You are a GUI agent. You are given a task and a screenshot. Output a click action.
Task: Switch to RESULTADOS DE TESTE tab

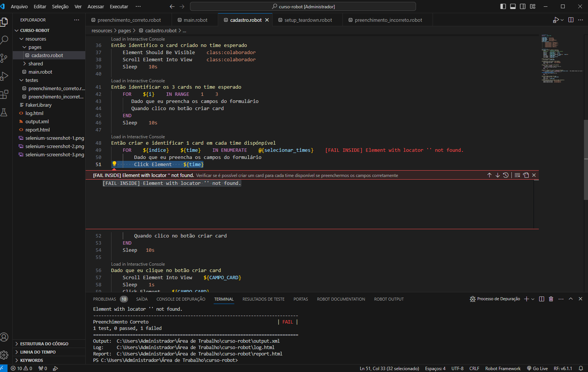point(263,299)
